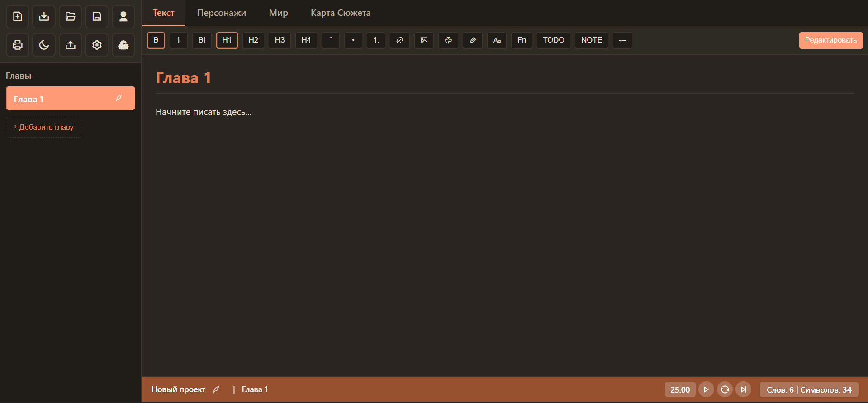Start the timer with play button
Image resolution: width=868 pixels, height=403 pixels.
(706, 389)
